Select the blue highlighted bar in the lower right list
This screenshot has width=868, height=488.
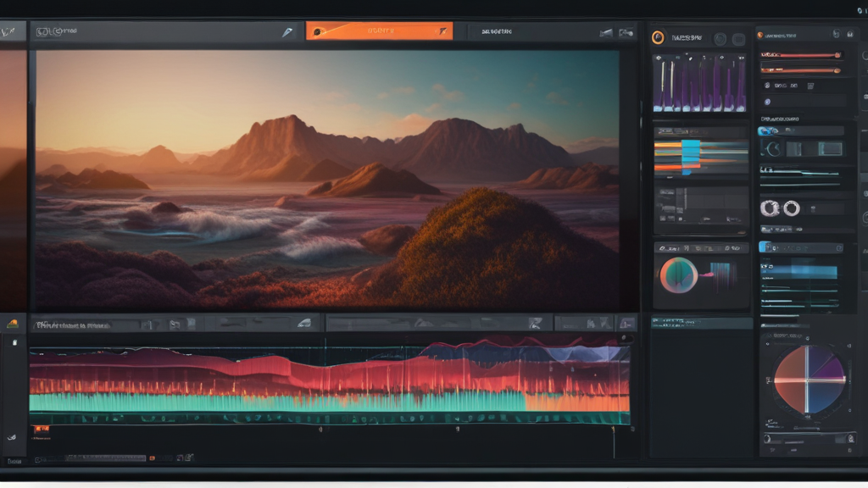[799, 272]
